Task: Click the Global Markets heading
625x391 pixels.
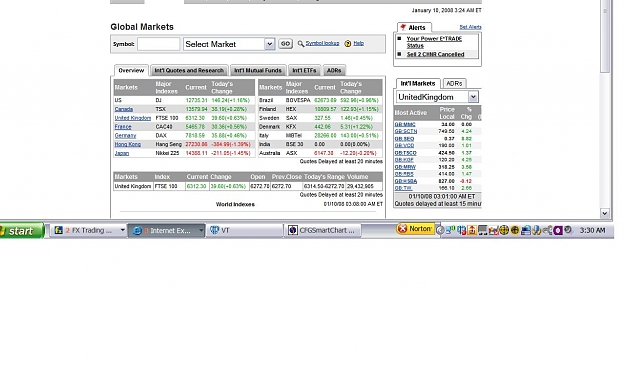Action: tap(142, 27)
